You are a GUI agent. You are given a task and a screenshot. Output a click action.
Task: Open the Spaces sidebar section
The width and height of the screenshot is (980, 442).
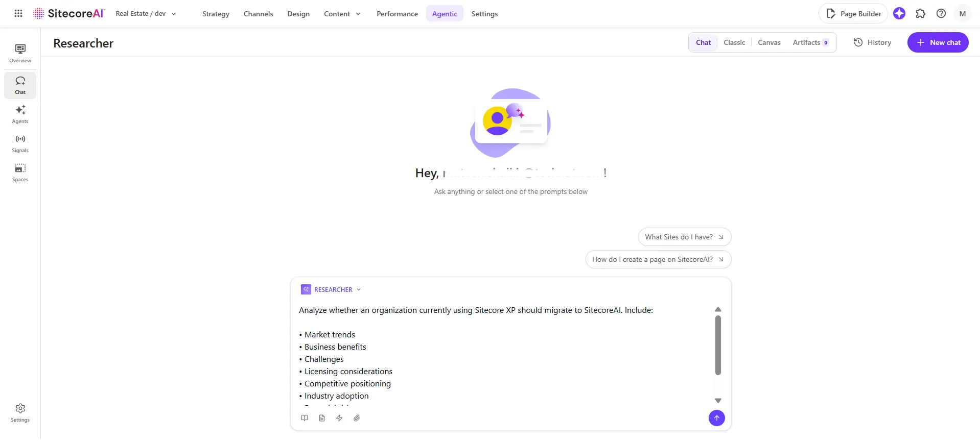(20, 173)
